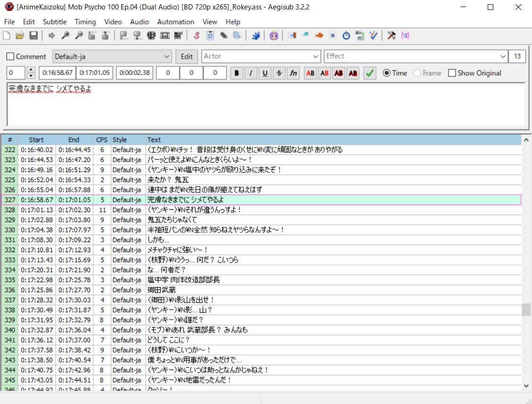The width and height of the screenshot is (532, 404).
Task: Open the Audio menu
Action: (139, 22)
